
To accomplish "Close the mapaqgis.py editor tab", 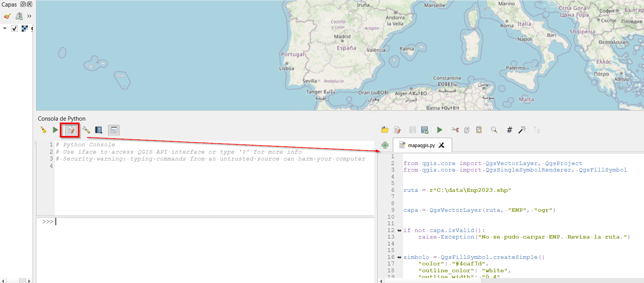I will [x=442, y=145].
